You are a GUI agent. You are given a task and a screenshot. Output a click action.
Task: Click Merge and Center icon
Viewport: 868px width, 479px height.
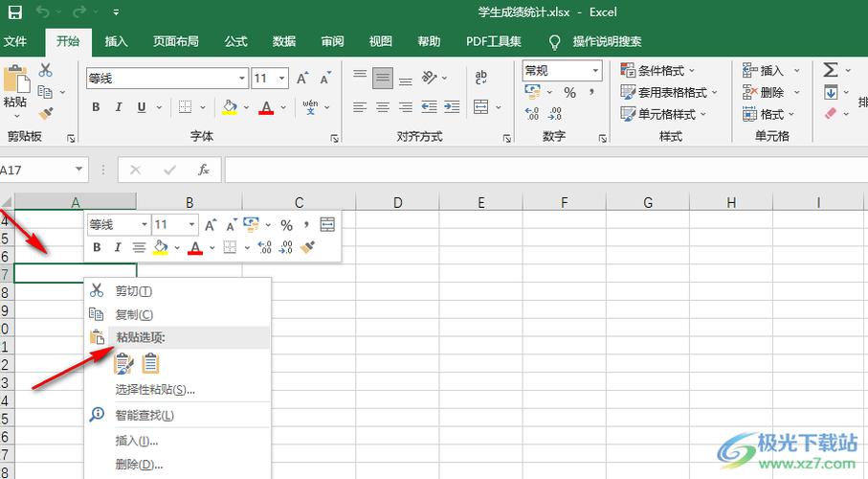click(480, 106)
